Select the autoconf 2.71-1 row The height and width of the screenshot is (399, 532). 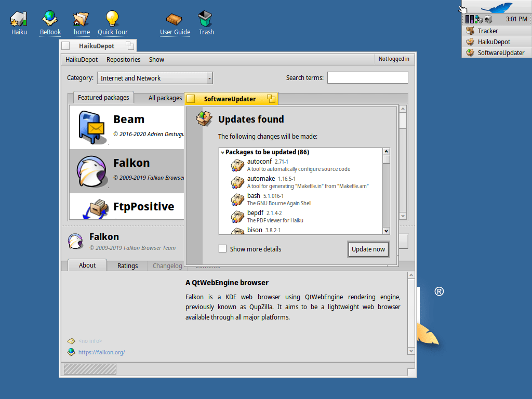click(x=301, y=165)
